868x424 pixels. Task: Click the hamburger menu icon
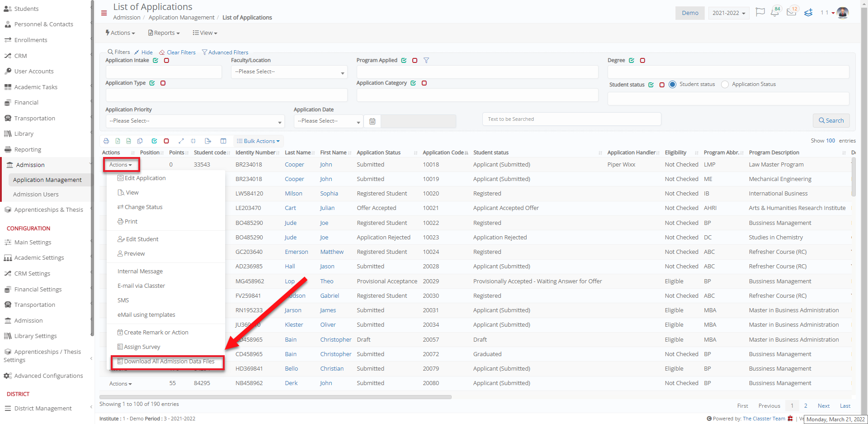pos(104,13)
